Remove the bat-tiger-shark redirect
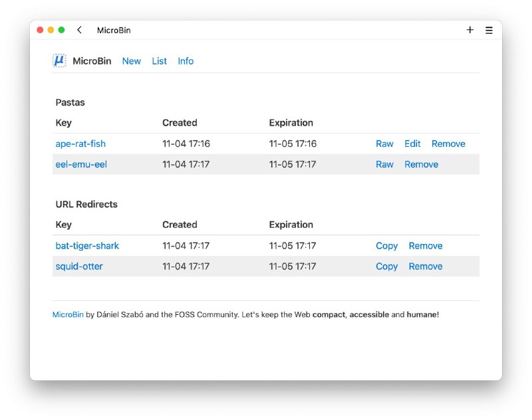Screen dimensions: 532x420 (x=426, y=246)
